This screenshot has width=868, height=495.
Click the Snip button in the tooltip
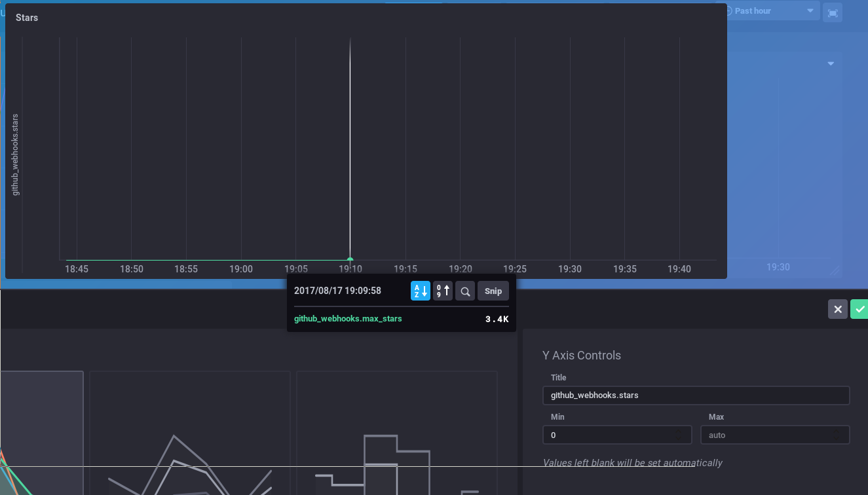point(493,291)
